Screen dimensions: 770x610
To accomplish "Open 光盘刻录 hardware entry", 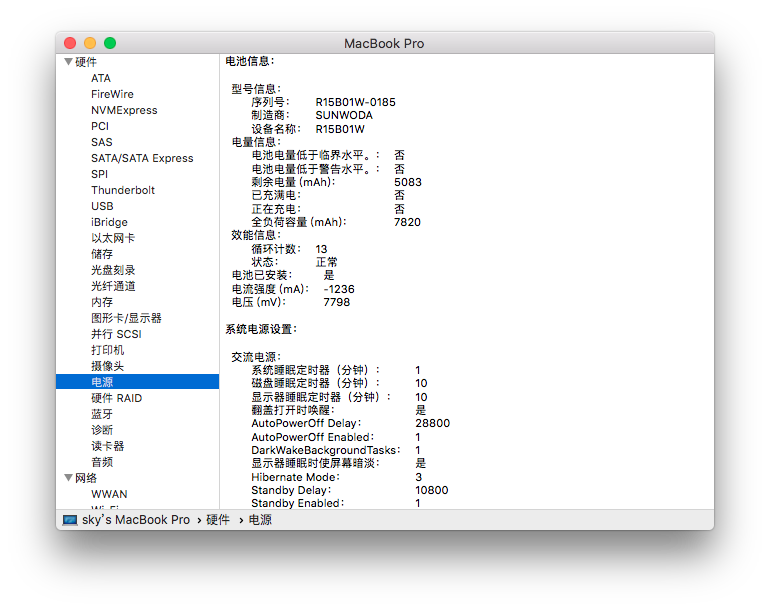I will (113, 270).
